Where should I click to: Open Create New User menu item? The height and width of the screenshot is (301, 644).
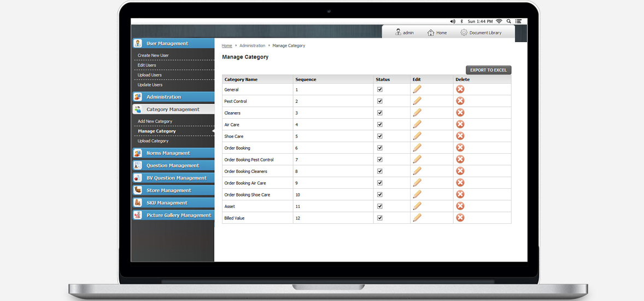click(153, 55)
